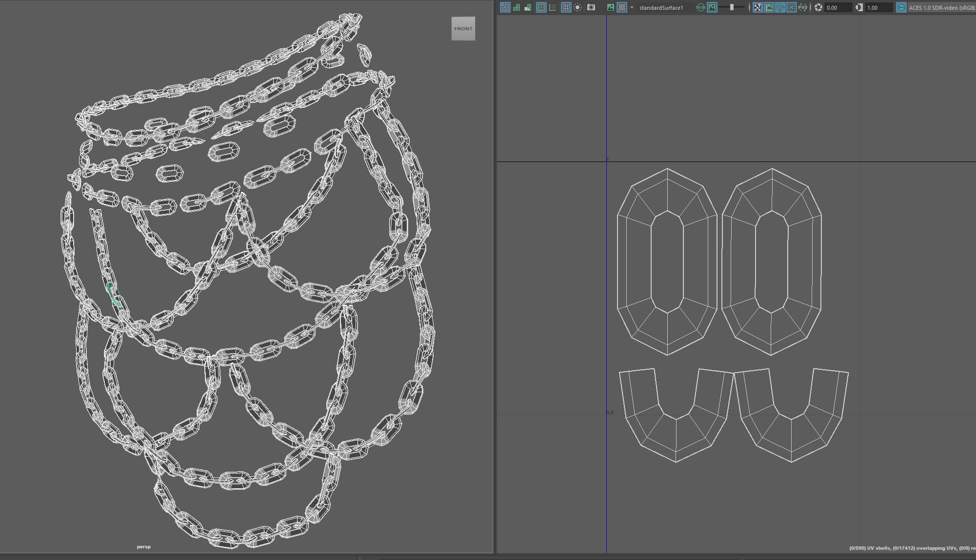Click the wireframe display icon in the UV toolbar
Image resolution: width=976 pixels, height=560 pixels.
[505, 7]
